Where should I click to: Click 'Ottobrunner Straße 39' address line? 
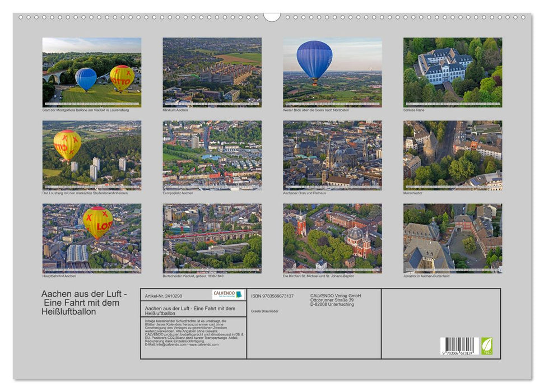332,300
